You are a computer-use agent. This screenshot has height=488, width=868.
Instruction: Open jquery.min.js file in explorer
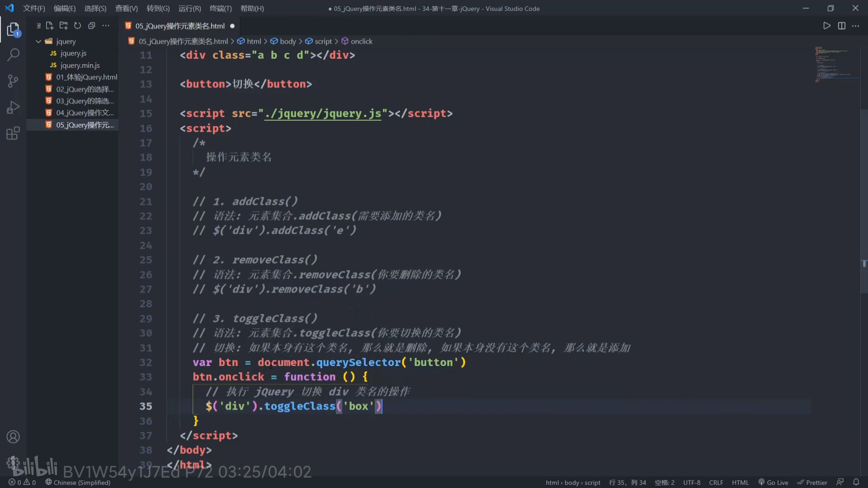[80, 65]
